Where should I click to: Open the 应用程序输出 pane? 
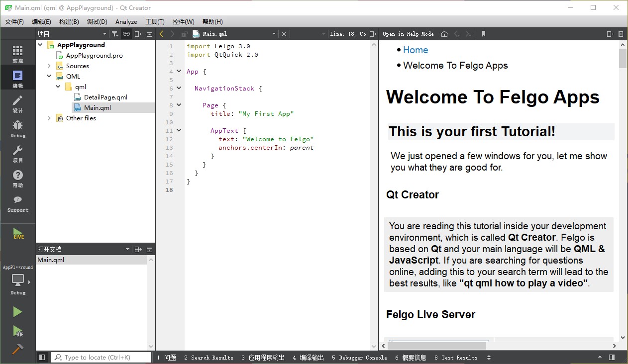coord(263,357)
